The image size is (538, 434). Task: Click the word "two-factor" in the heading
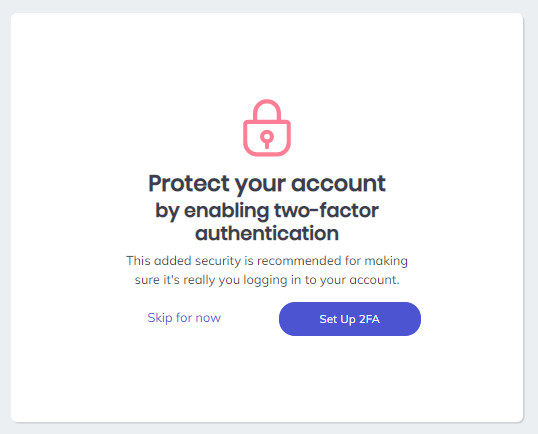coord(326,210)
